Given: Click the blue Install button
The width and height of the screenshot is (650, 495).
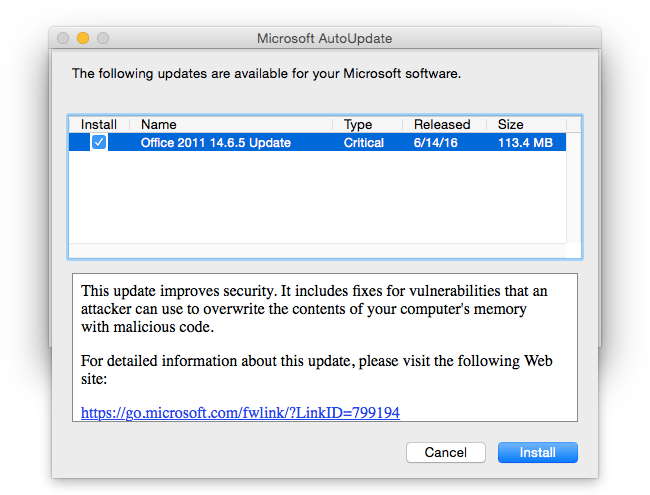Looking at the screenshot, I should click(x=538, y=452).
